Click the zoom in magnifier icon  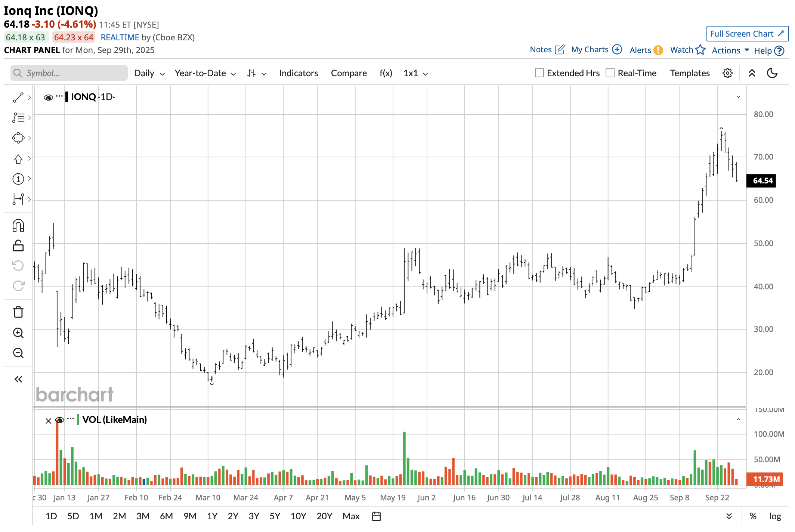tap(18, 333)
